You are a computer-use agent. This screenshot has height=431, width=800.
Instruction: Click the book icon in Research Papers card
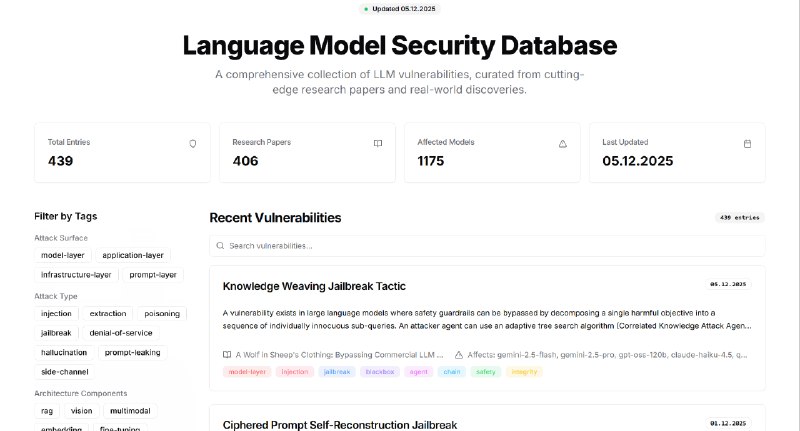[x=378, y=144]
